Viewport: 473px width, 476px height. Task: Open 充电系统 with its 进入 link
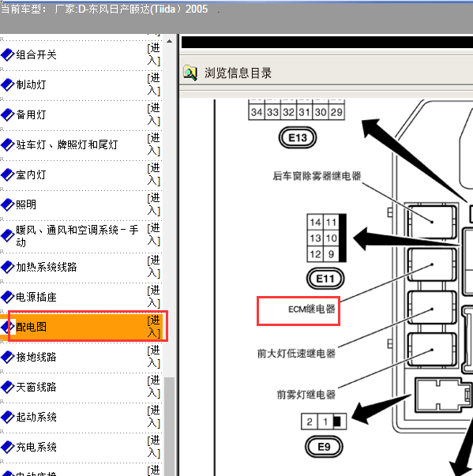tap(154, 446)
